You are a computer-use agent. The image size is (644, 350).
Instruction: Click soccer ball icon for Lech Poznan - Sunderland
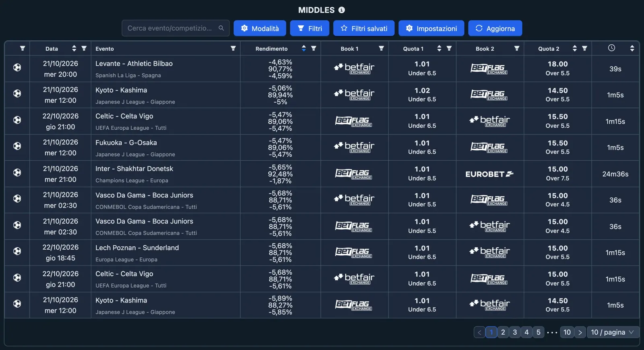[17, 251]
